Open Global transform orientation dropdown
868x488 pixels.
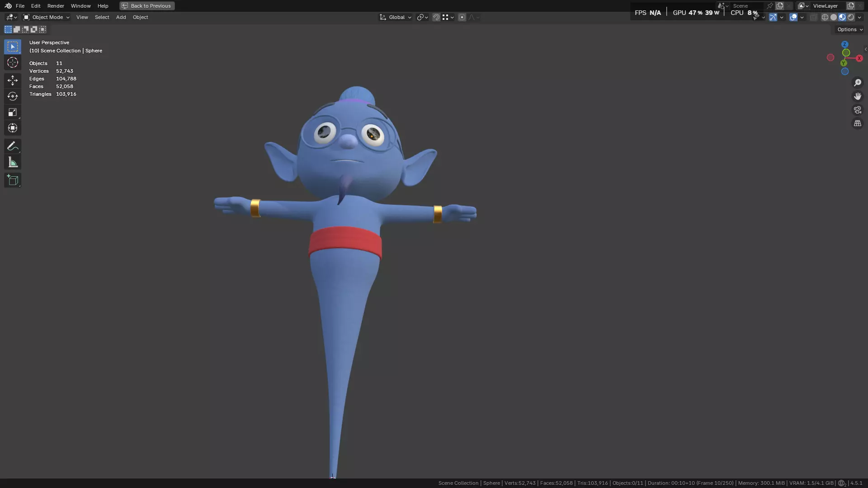tap(395, 17)
